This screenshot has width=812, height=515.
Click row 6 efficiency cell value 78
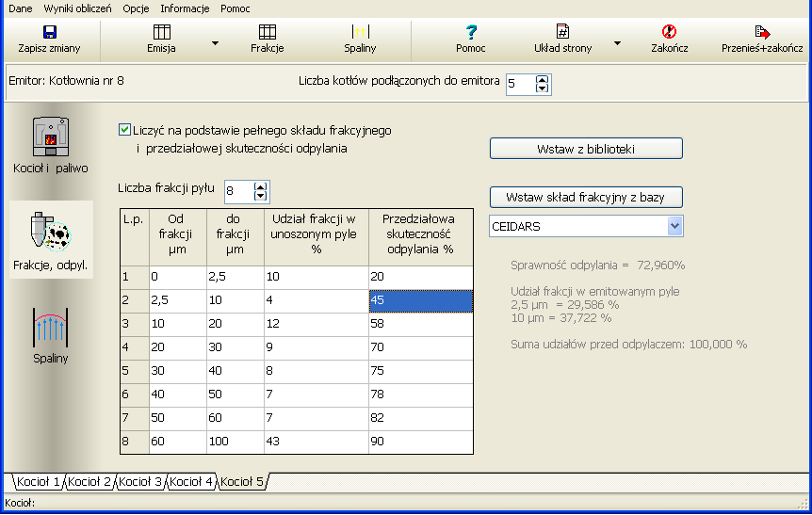coord(420,394)
